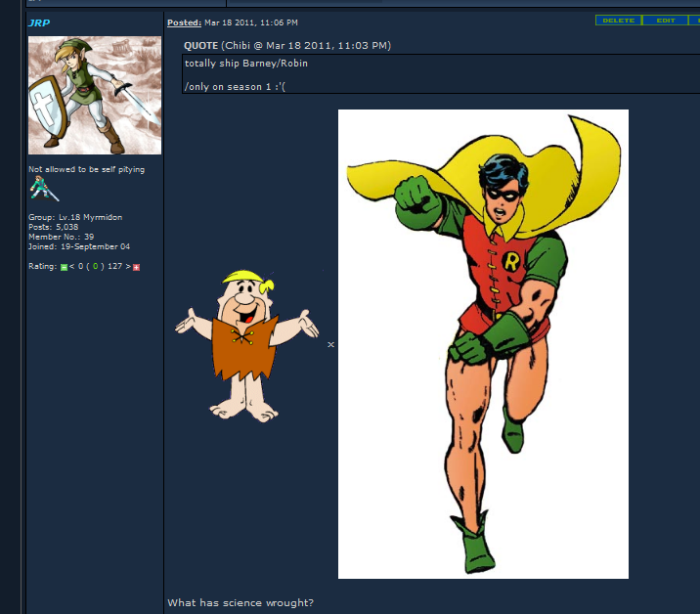Click the quoted text 'totally ship Barney/Robin'

(x=246, y=64)
